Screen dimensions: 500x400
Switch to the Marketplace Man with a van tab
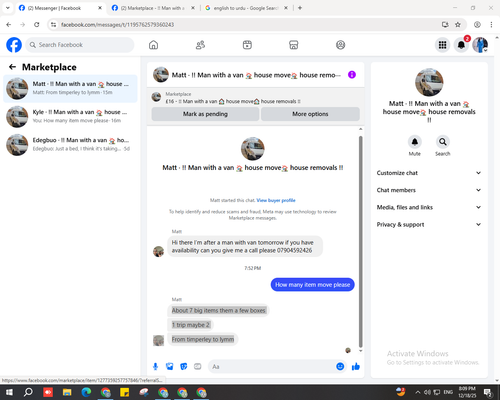click(x=153, y=8)
